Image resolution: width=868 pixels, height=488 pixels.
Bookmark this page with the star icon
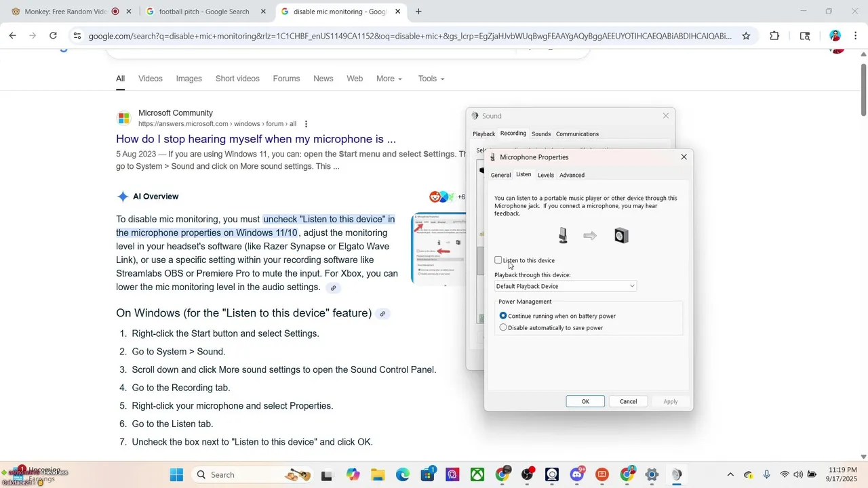coord(746,36)
